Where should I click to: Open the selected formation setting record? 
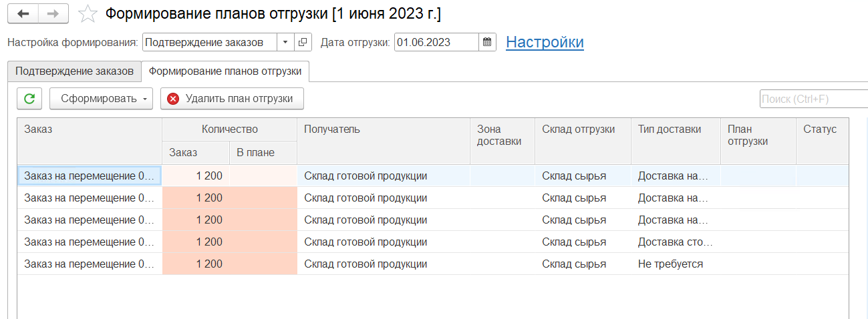click(x=303, y=42)
